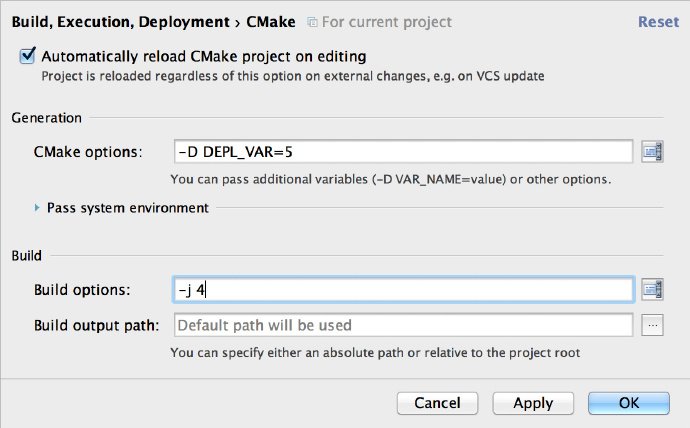Image resolution: width=690 pixels, height=428 pixels.
Task: Click the Build options label
Action: point(82,290)
